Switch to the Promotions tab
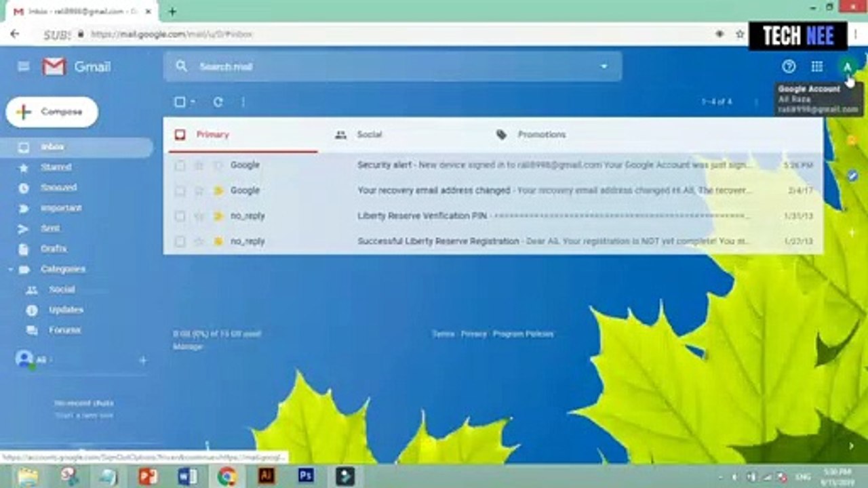The width and height of the screenshot is (868, 488). point(563,135)
